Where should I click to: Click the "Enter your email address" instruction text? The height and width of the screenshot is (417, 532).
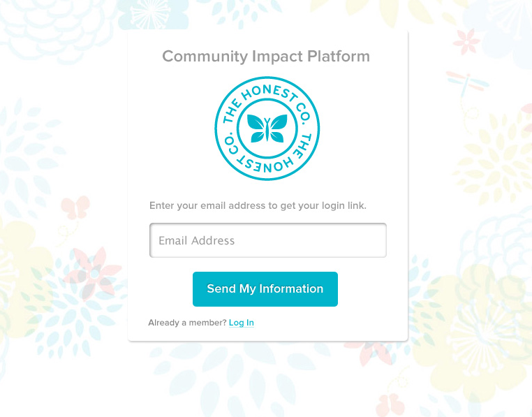click(x=258, y=205)
